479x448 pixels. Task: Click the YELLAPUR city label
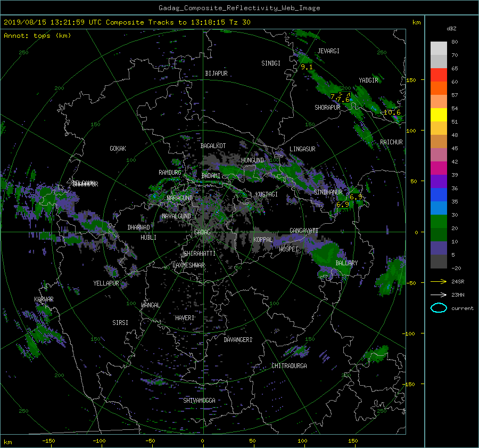[106, 283]
